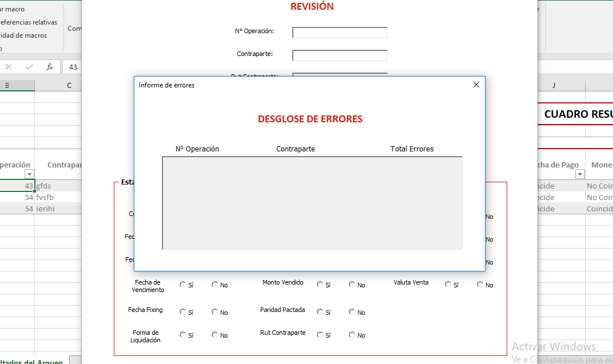Click the Fecha de Vencimiento label
This screenshot has width=613, height=364.
click(x=148, y=286)
